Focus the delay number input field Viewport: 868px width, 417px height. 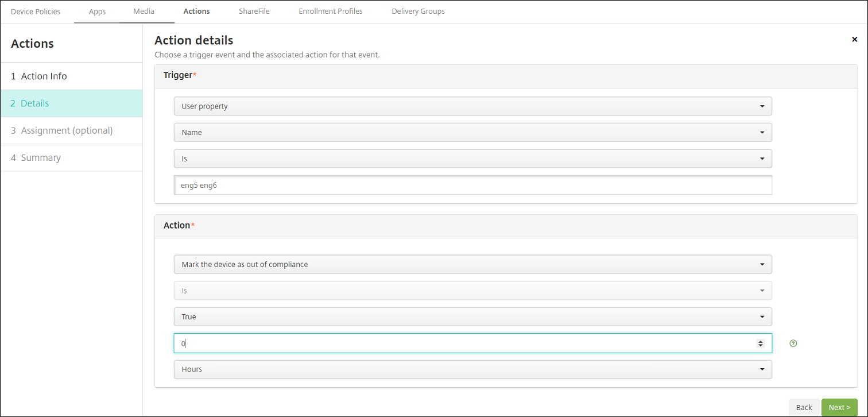point(459,343)
